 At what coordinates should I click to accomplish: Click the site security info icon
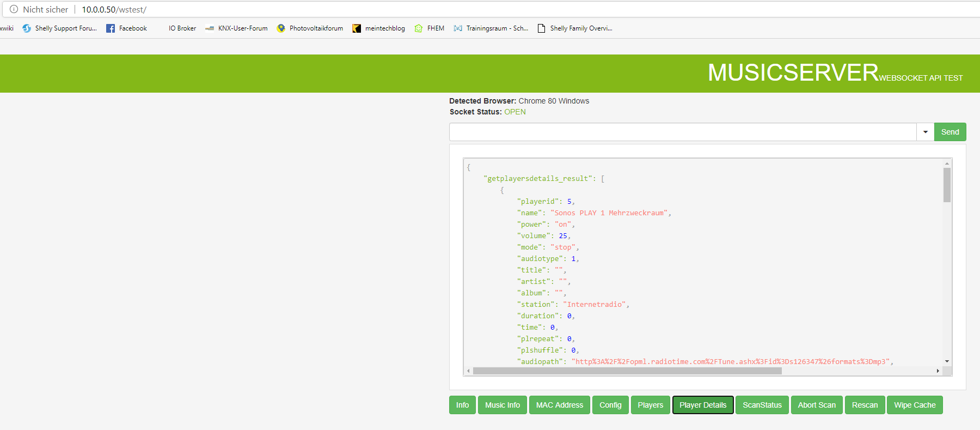[x=14, y=9]
